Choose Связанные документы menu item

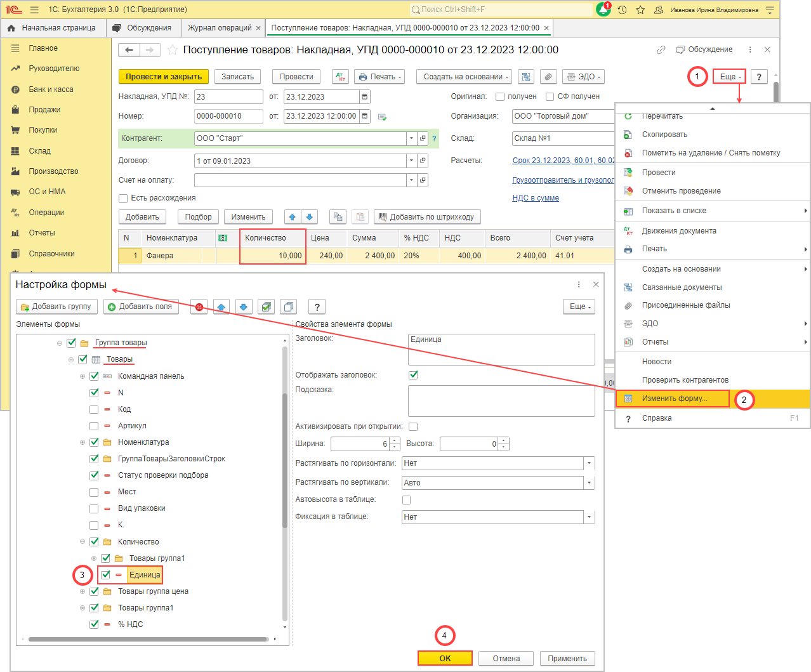(x=682, y=287)
